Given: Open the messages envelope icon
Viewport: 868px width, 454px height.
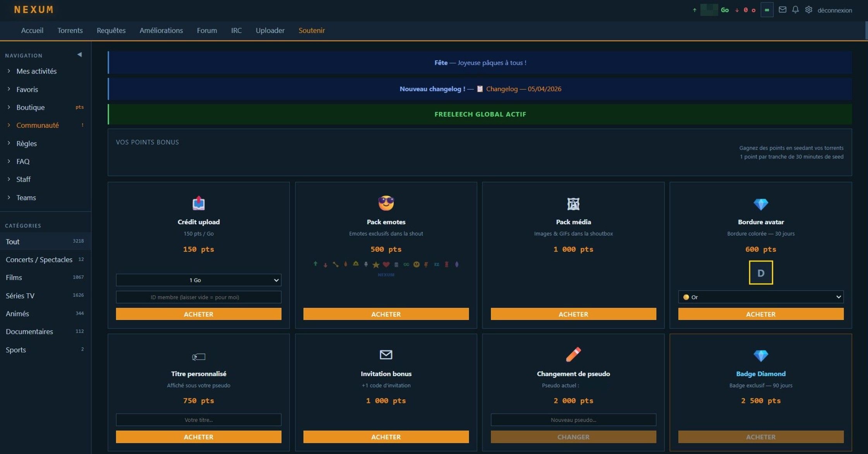Looking at the screenshot, I should [x=782, y=10].
